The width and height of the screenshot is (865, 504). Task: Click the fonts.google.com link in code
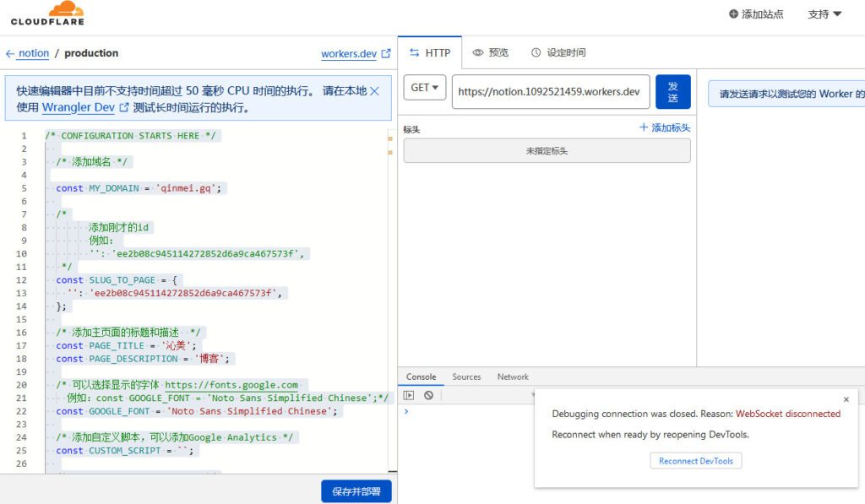(231, 385)
